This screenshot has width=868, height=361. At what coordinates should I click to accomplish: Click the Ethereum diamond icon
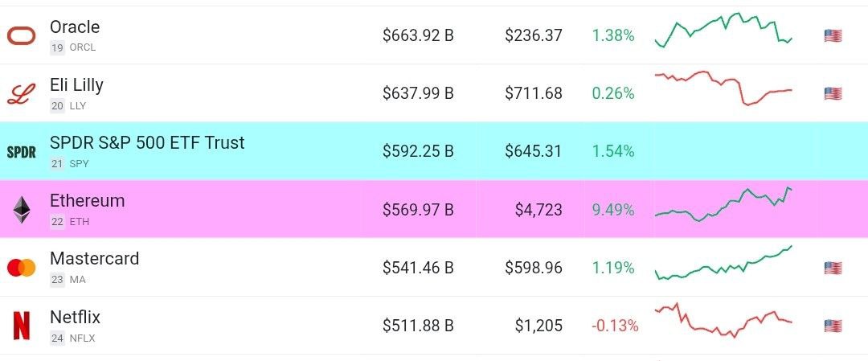click(x=22, y=210)
